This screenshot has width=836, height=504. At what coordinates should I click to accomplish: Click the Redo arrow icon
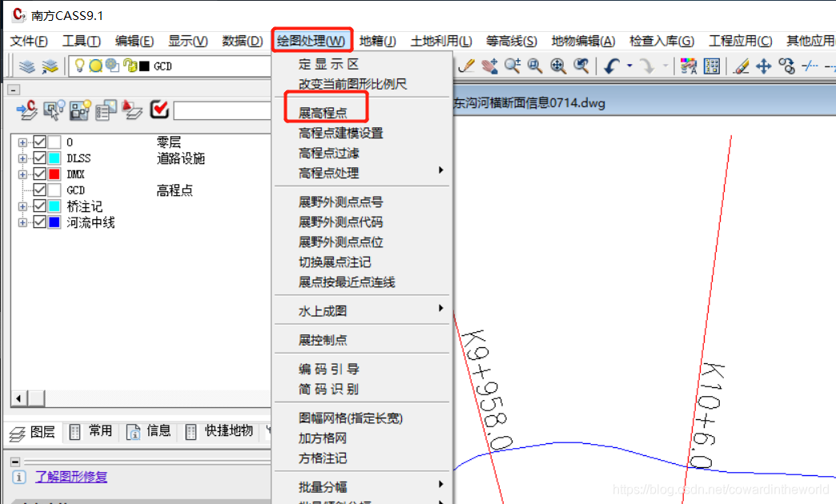(647, 66)
